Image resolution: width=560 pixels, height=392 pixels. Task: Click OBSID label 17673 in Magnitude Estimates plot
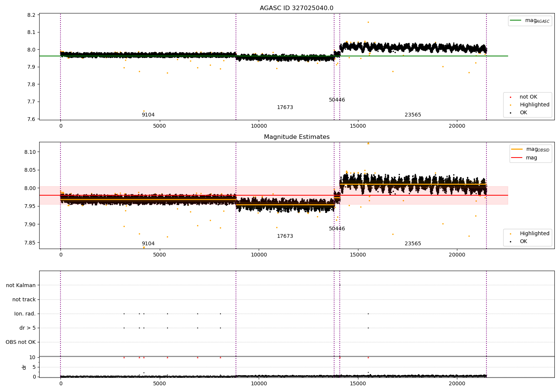click(285, 236)
